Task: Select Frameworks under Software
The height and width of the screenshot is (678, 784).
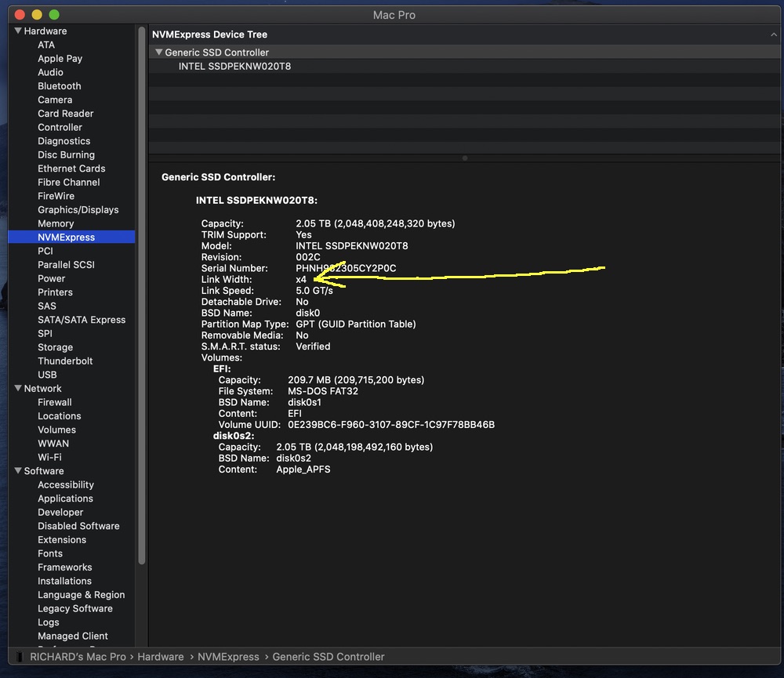Action: (x=64, y=567)
